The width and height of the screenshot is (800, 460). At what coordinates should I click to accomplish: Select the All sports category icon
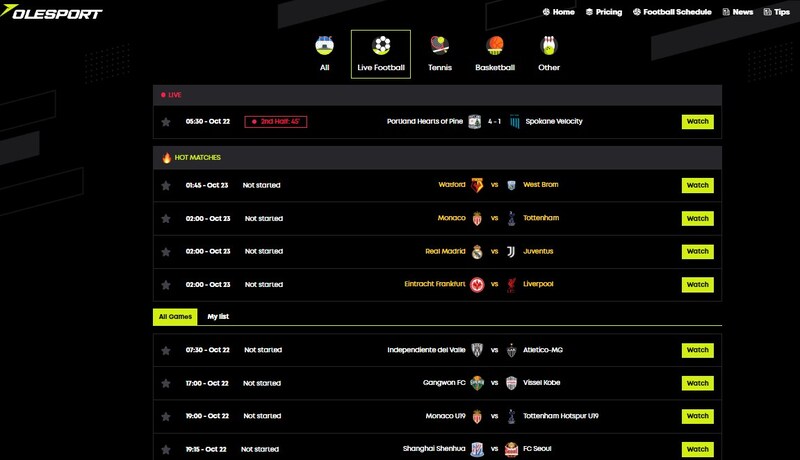pyautogui.click(x=324, y=46)
